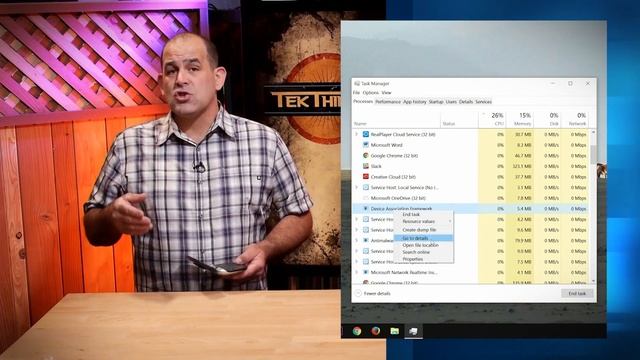Click the Fewer details link
Image resolution: width=640 pixels, height=360 pixels.
tap(377, 293)
